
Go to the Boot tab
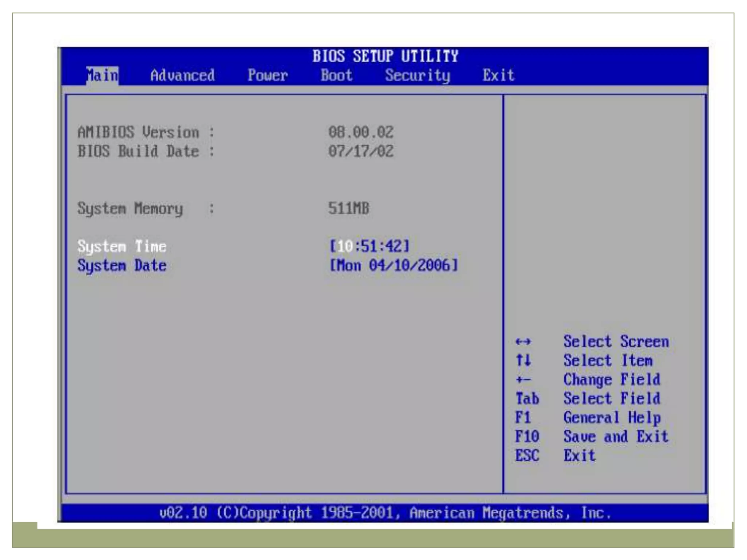[x=336, y=75]
